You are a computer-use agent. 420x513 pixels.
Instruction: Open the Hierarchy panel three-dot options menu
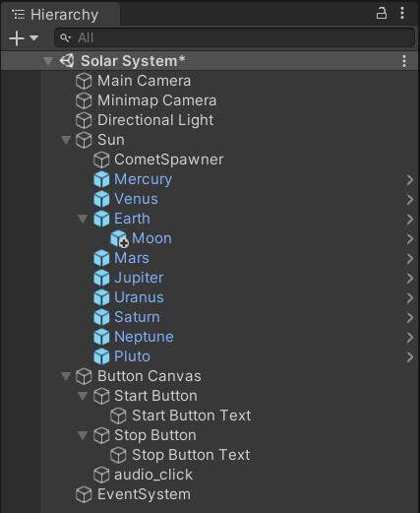402,14
